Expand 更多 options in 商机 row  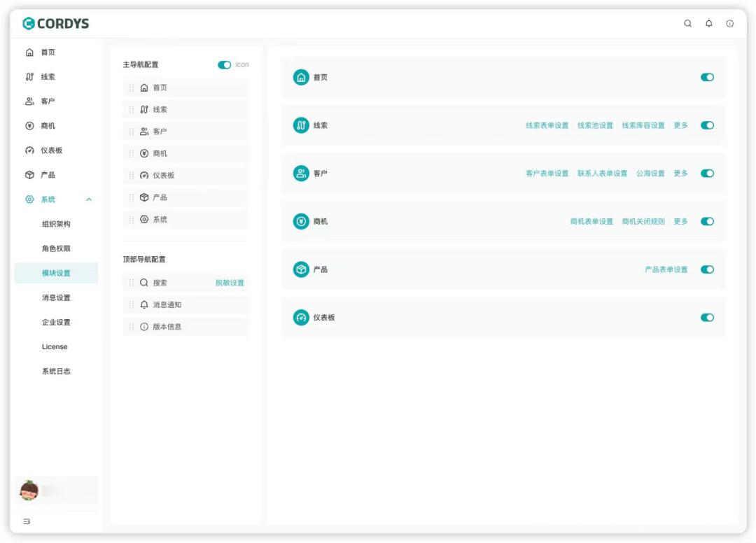pos(680,222)
